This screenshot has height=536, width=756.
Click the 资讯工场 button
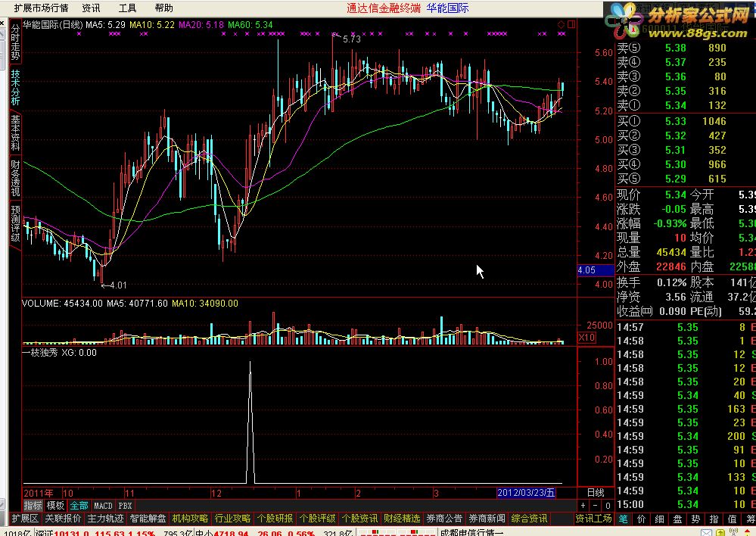click(594, 519)
